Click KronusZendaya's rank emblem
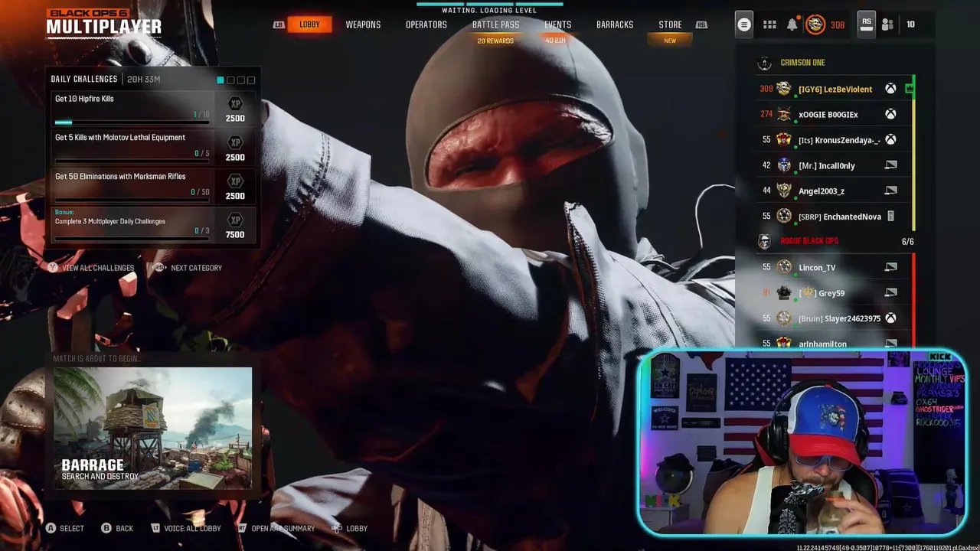 tap(783, 139)
